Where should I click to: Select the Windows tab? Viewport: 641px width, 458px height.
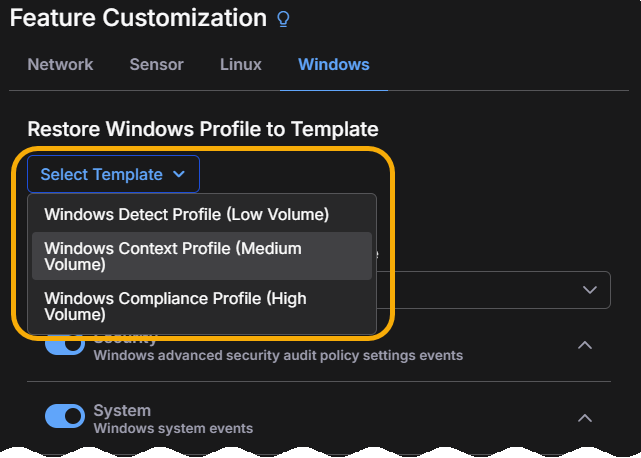tap(334, 65)
